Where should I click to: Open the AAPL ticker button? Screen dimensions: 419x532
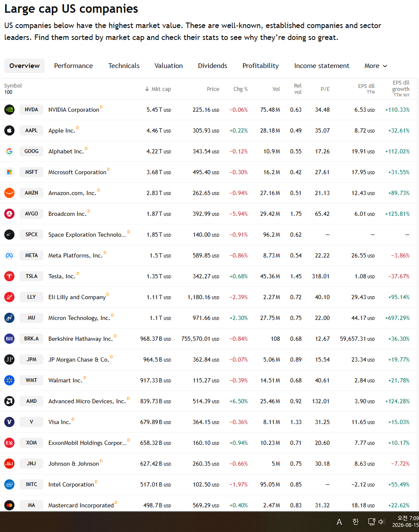pos(31,130)
